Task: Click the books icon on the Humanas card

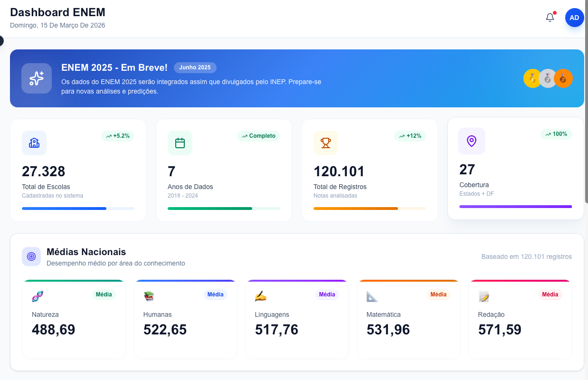Action: pyautogui.click(x=149, y=296)
